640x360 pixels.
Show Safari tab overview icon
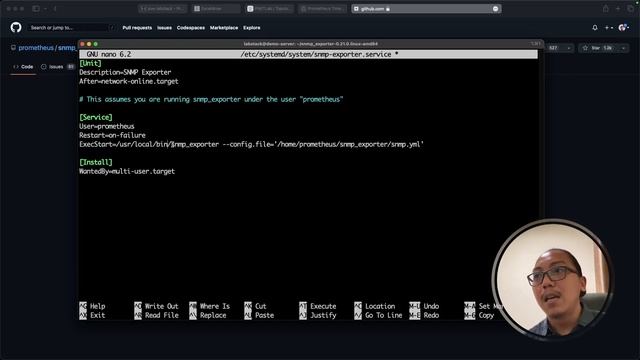click(631, 9)
